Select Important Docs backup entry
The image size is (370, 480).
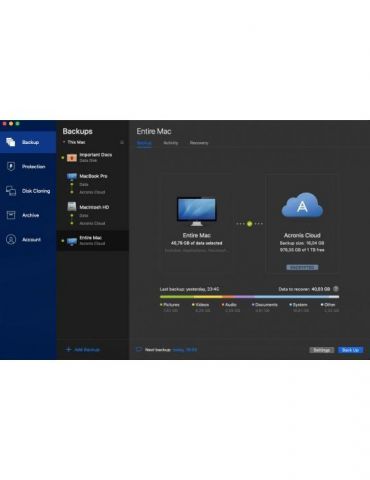click(93, 158)
